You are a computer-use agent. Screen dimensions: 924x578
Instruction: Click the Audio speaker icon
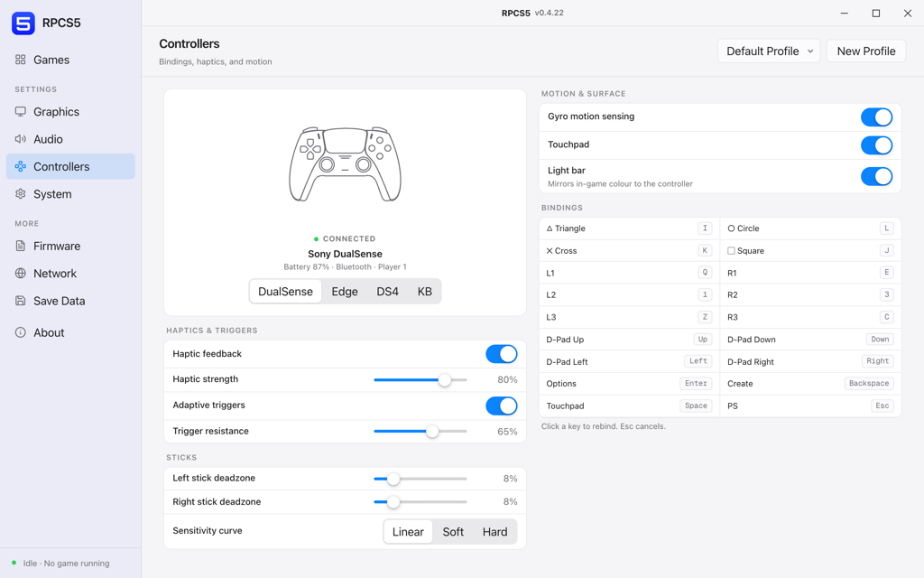21,139
